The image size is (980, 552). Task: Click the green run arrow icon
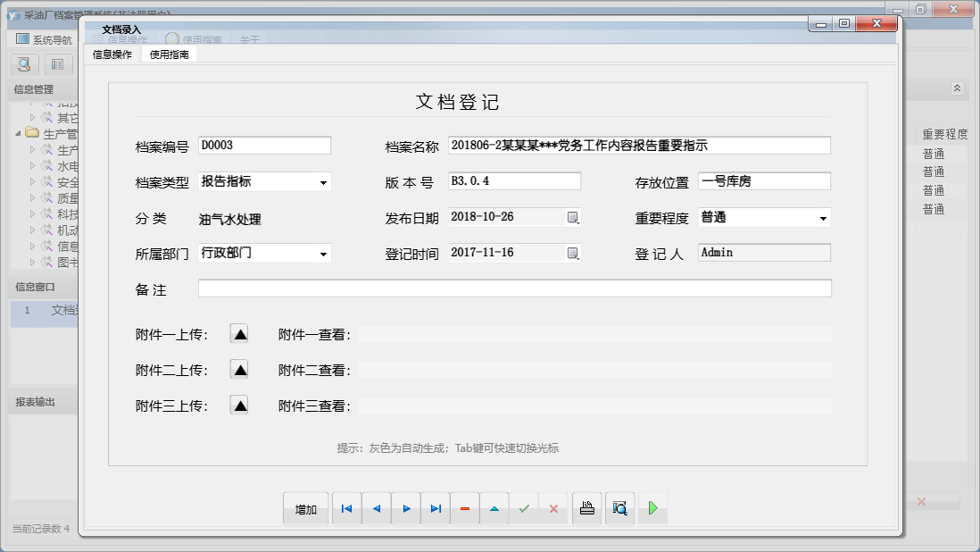pos(651,507)
